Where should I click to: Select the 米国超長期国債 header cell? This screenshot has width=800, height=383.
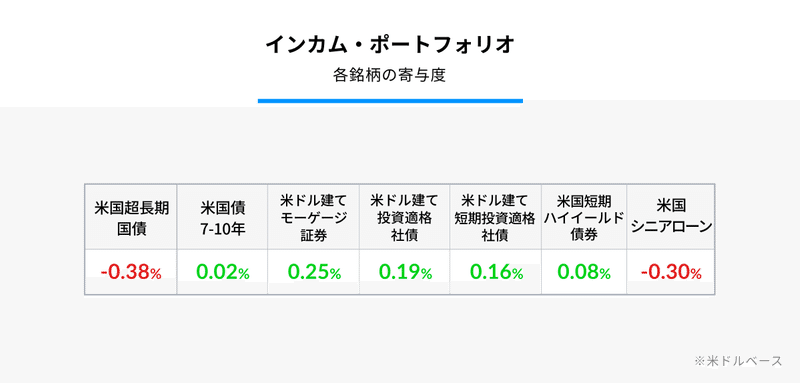point(131,218)
